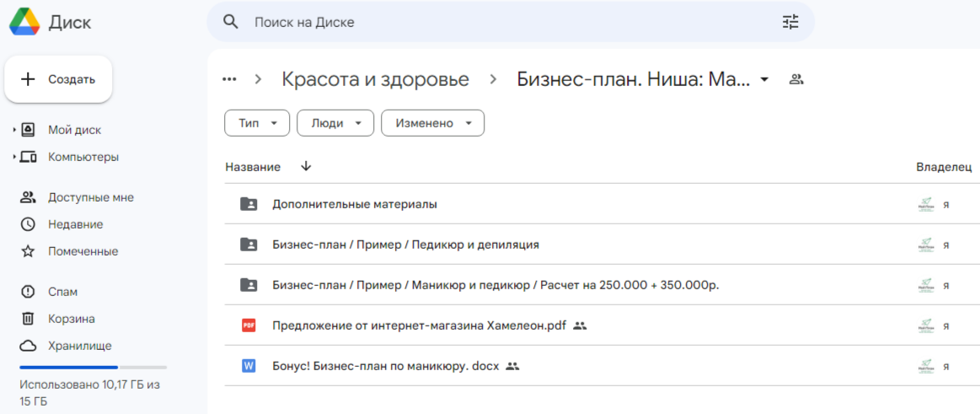Viewport: 980px width, 414px height.
Task: Show hidden breadcrumb folders via ellipsis
Action: [x=229, y=79]
